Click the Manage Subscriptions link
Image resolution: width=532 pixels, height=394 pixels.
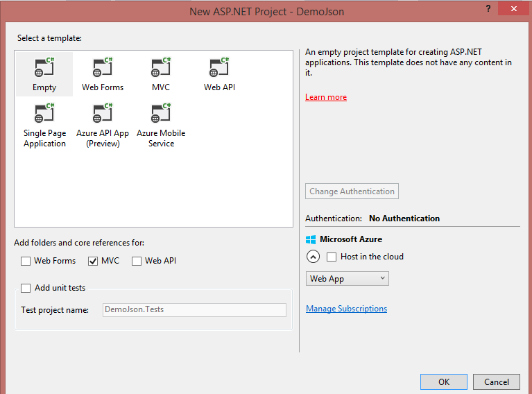pos(346,309)
